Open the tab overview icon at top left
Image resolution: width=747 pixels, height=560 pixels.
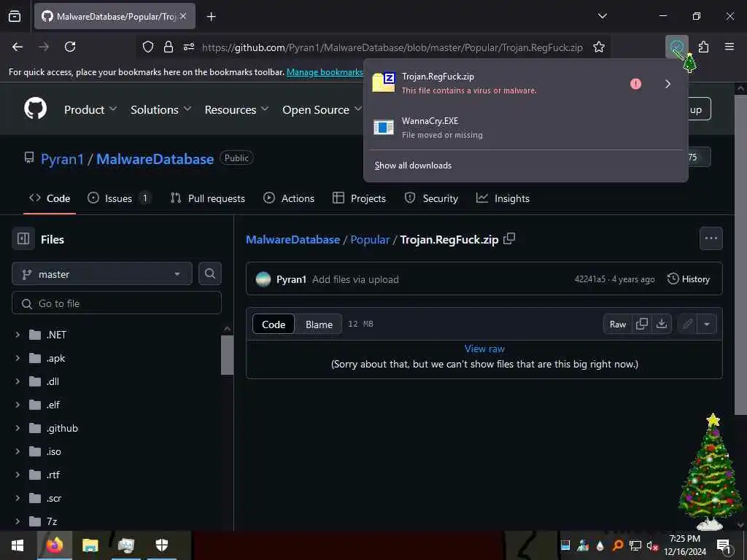click(x=15, y=16)
